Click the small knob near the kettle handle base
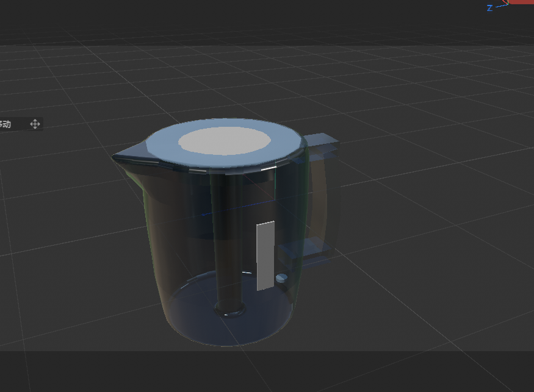This screenshot has width=534, height=392. [282, 277]
